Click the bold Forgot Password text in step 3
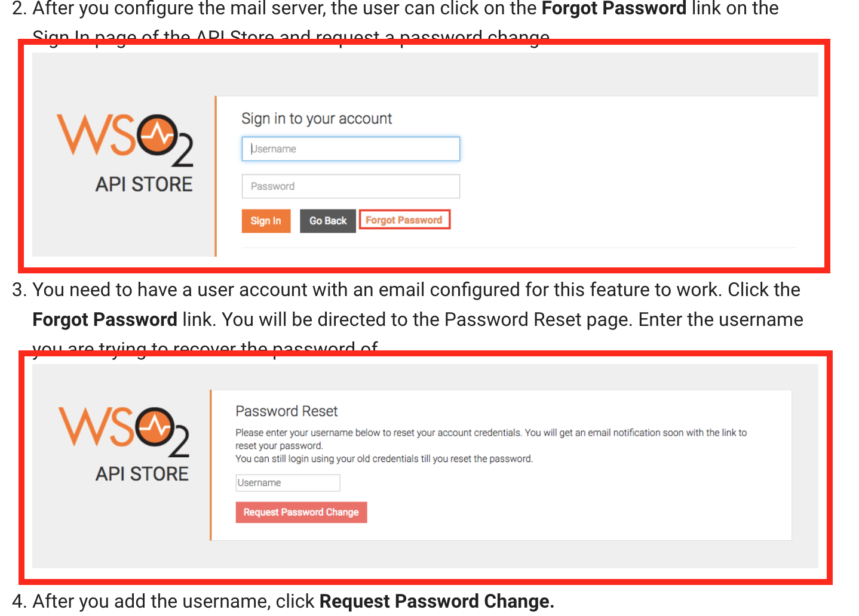859x616 pixels. pos(105,319)
